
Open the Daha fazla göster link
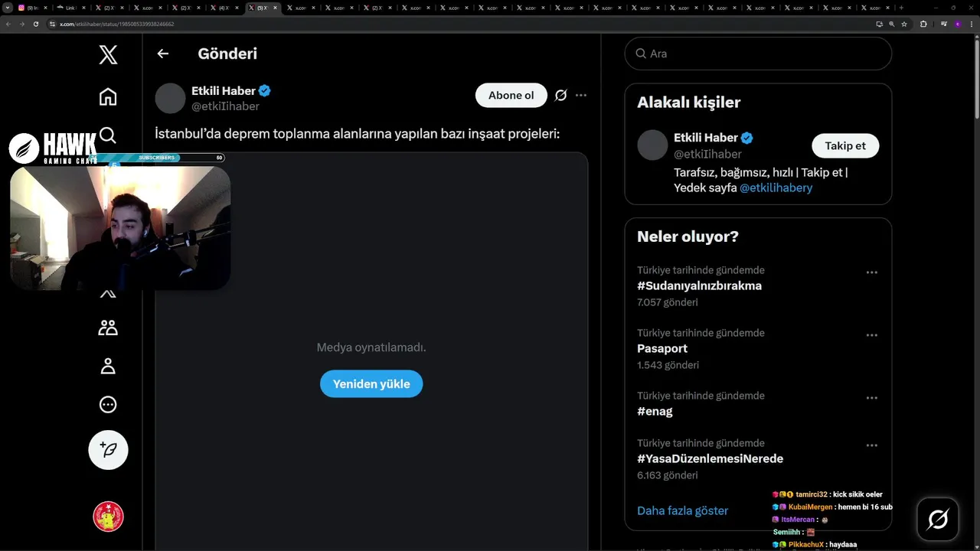682,510
